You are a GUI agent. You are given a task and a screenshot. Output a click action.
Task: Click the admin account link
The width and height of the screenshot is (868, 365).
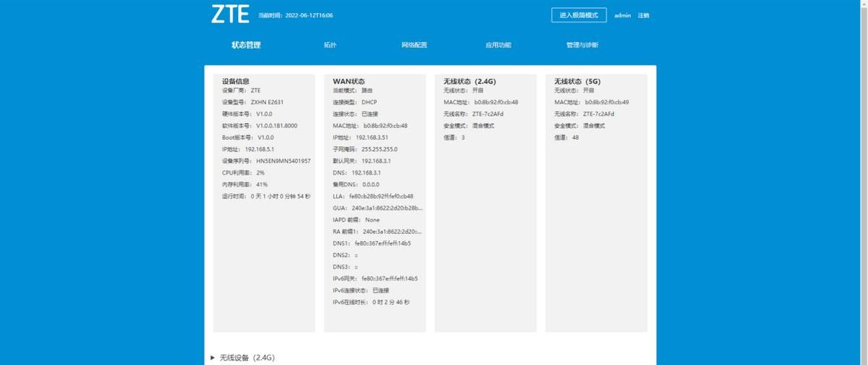coord(623,15)
